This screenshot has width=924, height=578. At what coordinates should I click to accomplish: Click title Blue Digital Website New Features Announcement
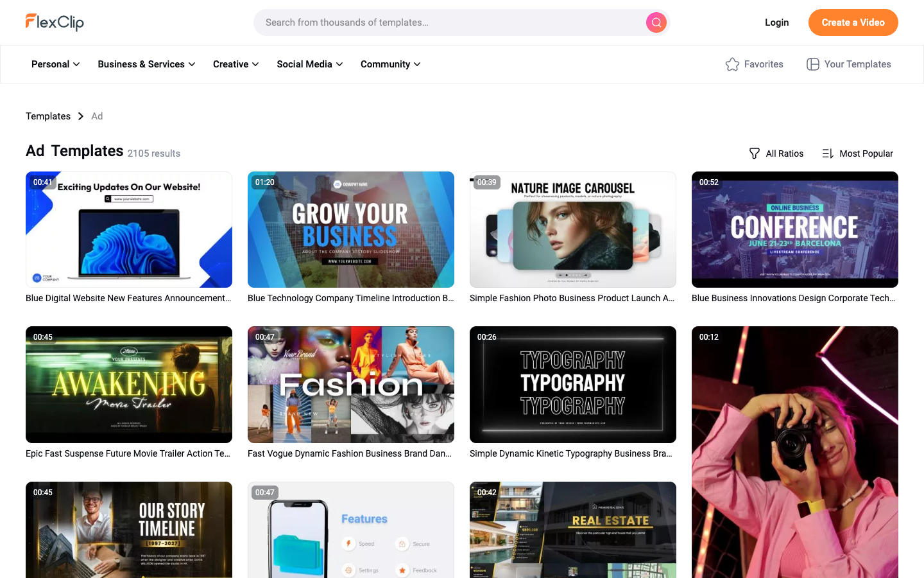click(x=128, y=298)
